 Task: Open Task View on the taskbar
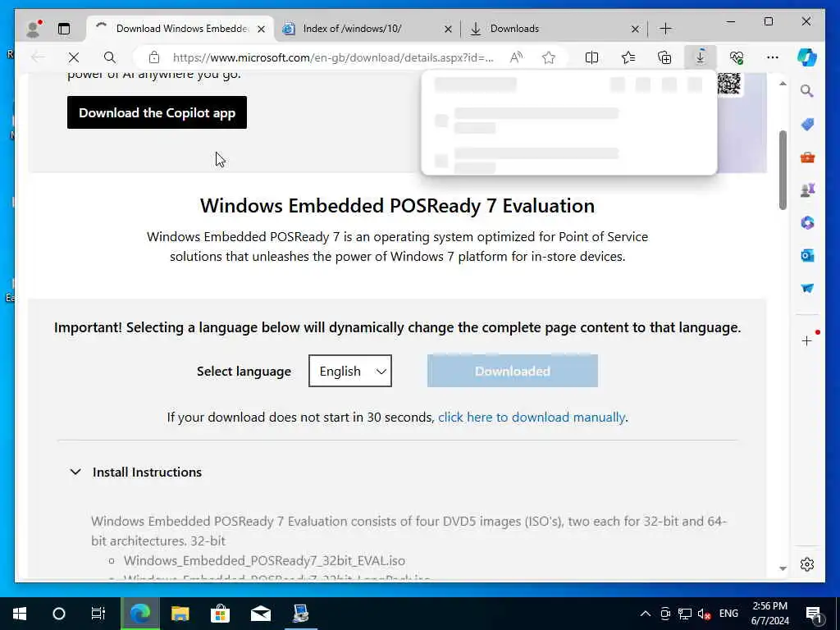click(x=98, y=614)
